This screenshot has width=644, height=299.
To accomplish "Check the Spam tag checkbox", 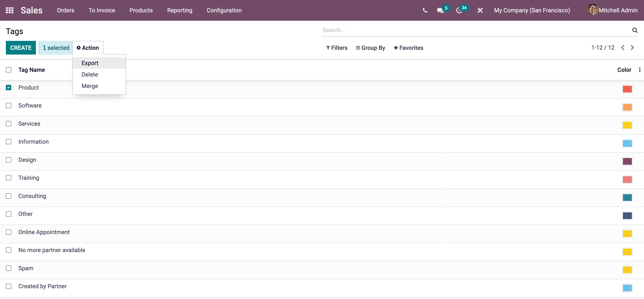I will [x=9, y=268].
